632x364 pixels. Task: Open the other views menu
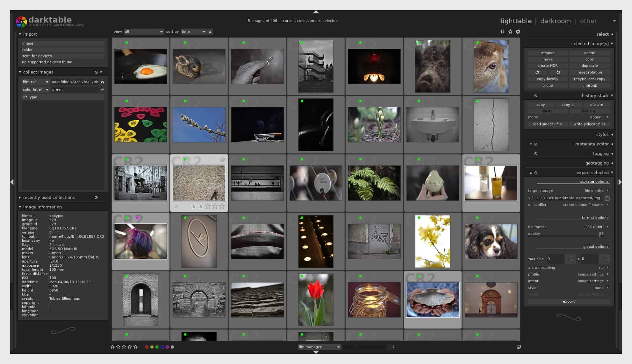point(588,21)
